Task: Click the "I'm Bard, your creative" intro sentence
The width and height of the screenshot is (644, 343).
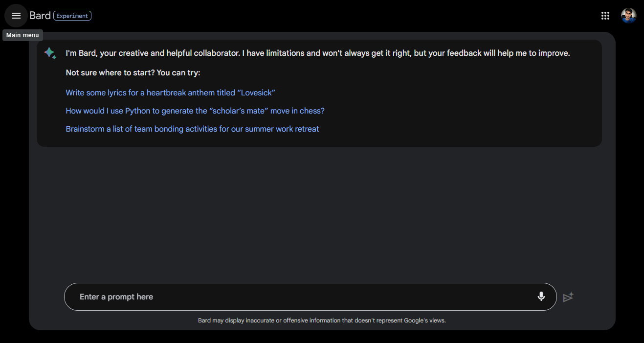Action: coord(318,53)
